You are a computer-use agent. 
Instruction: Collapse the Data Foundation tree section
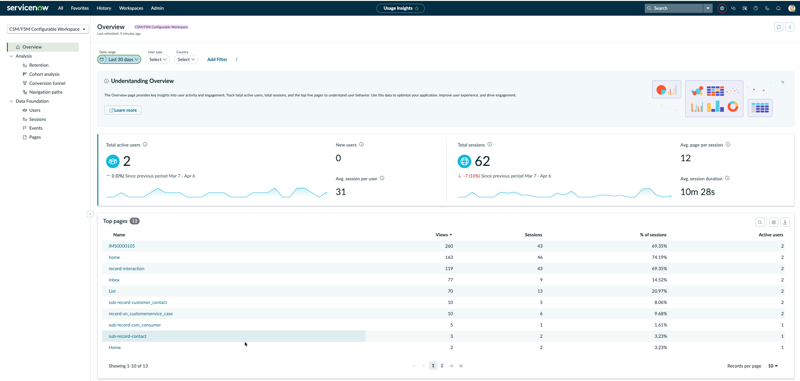(x=11, y=101)
